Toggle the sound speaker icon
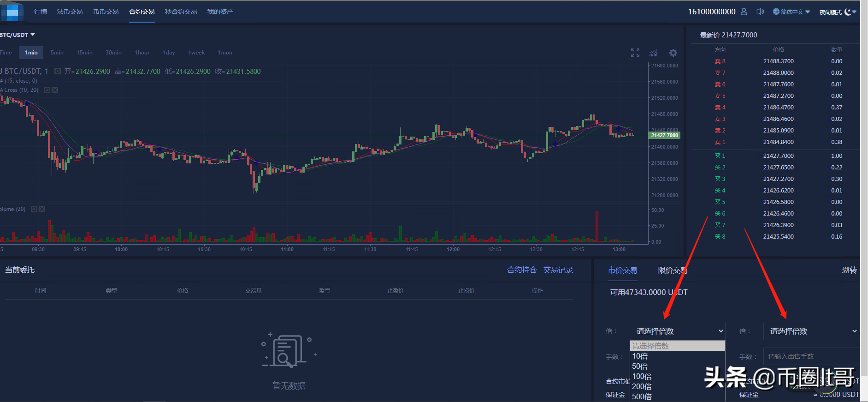Image resolution: width=868 pixels, height=402 pixels. point(760,12)
